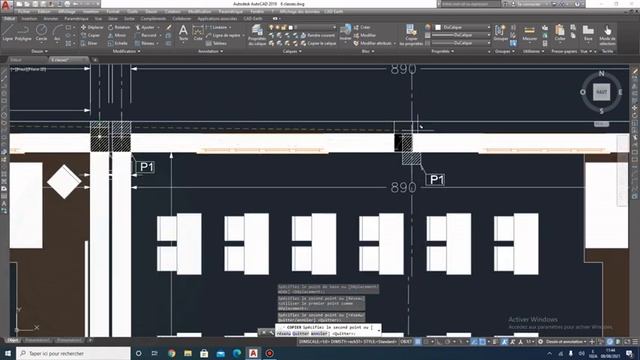Open the workspace switching gear menu

(541, 342)
